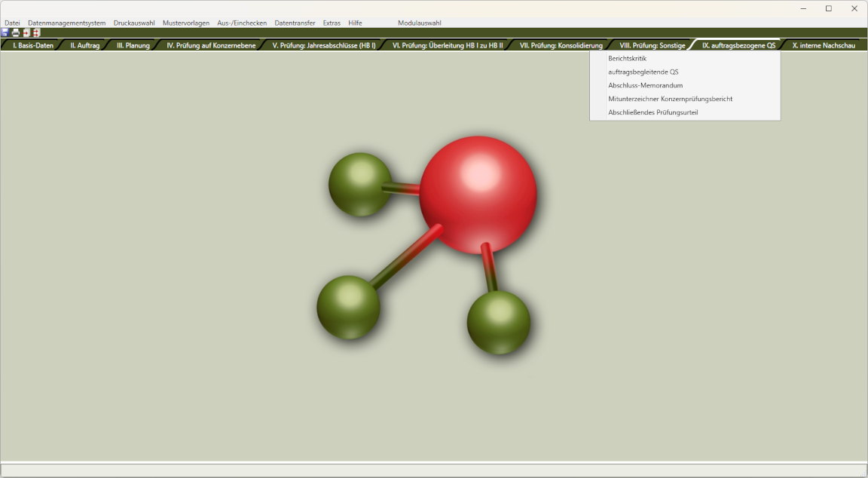Select Abschluss-Memorandum entry
Image resolution: width=868 pixels, height=478 pixels.
(x=645, y=85)
